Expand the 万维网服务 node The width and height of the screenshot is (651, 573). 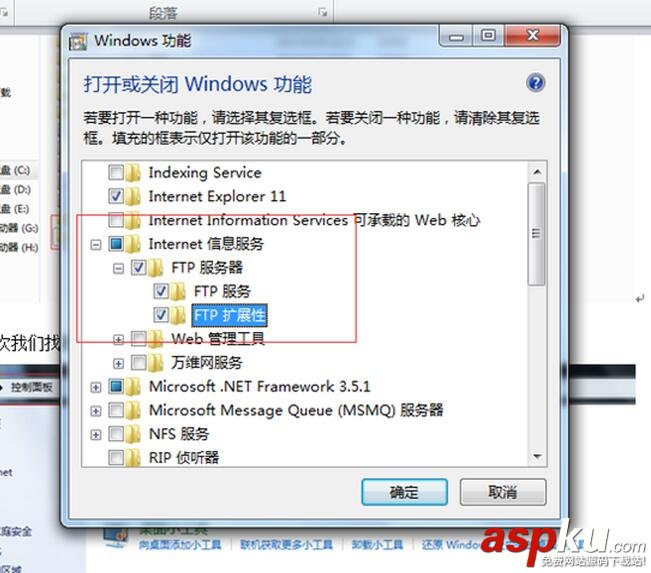(x=118, y=364)
